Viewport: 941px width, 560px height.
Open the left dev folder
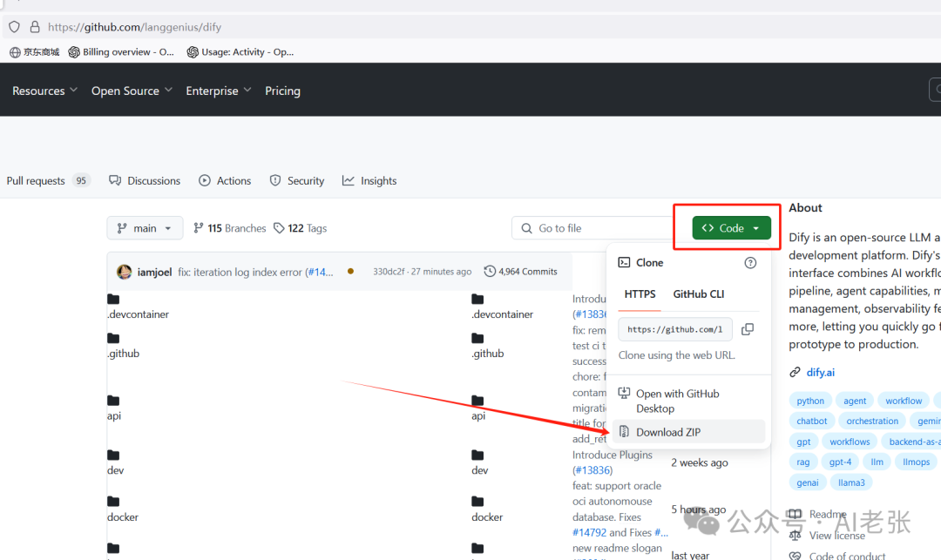115,470
